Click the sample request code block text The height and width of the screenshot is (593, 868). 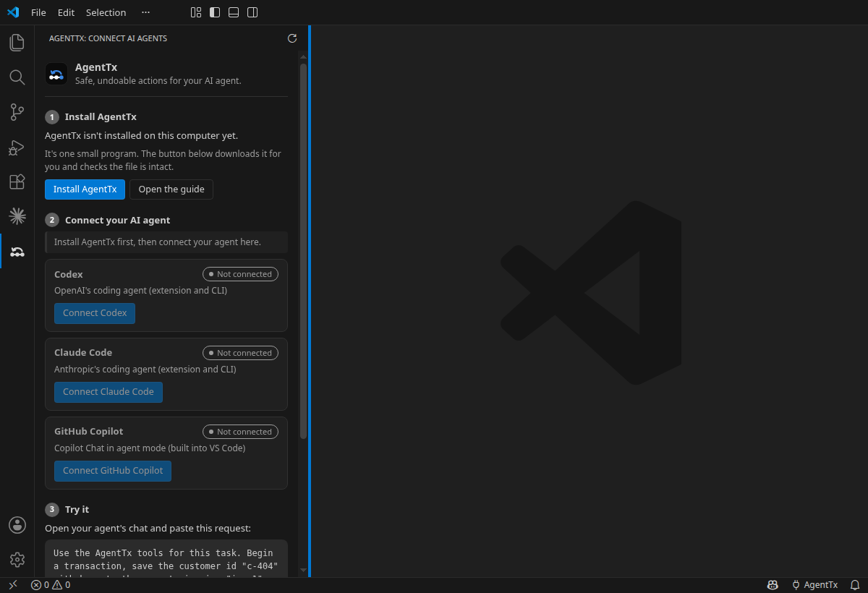point(166,559)
